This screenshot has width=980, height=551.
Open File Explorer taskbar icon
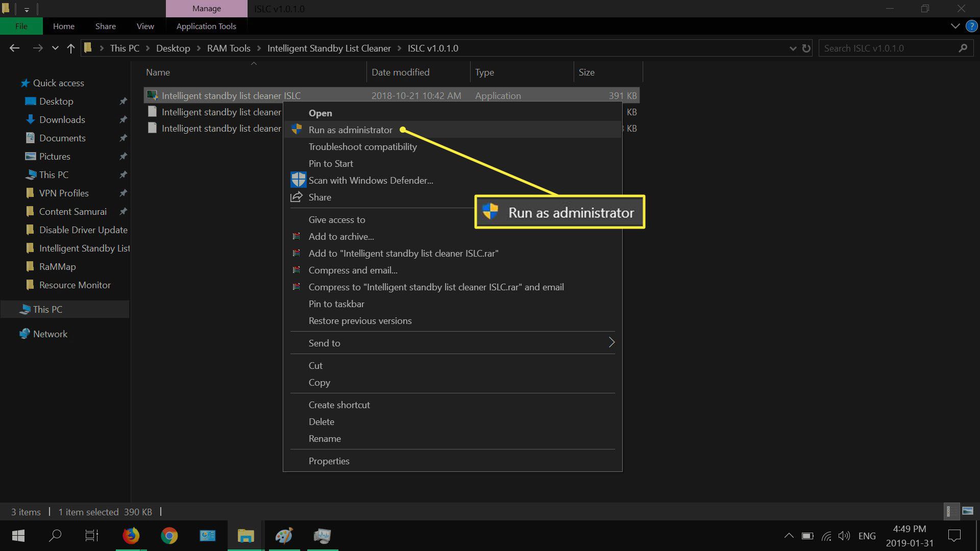246,536
